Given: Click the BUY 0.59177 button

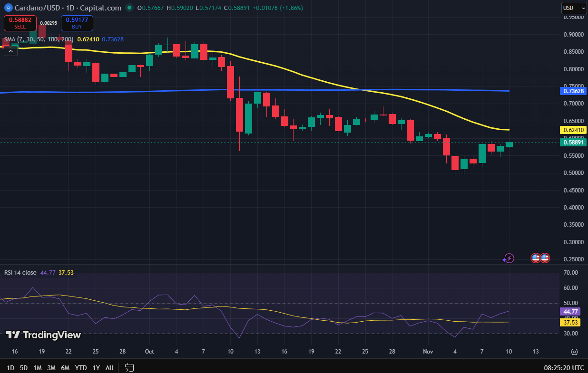Looking at the screenshot, I should click(x=77, y=23).
